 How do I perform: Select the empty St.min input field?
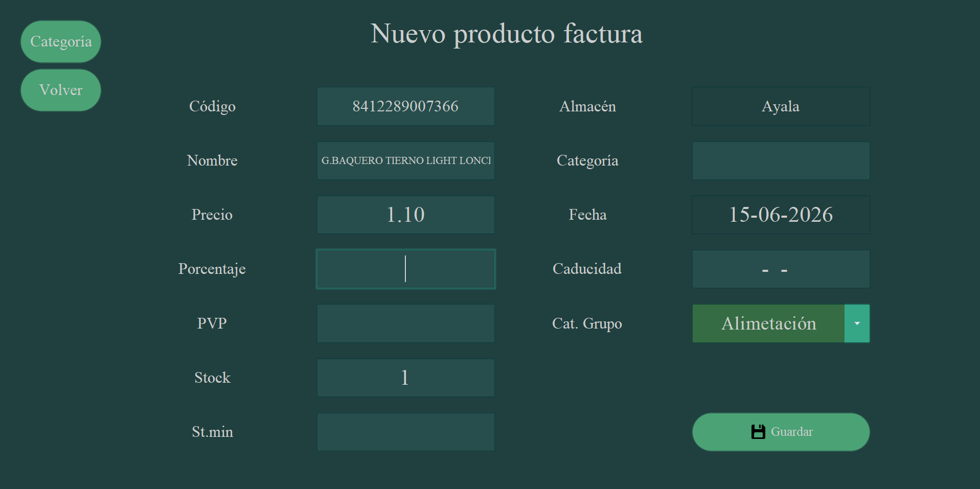(406, 432)
